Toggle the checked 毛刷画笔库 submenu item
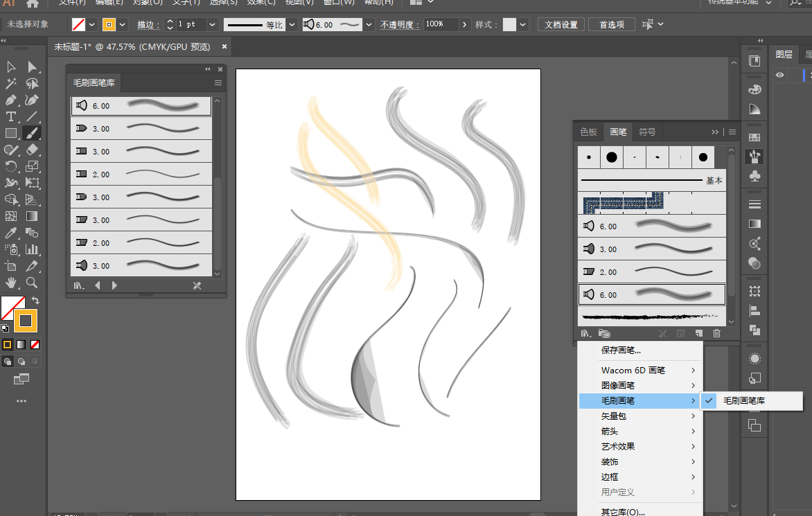Screen dimensions: 812x516 click(743, 400)
